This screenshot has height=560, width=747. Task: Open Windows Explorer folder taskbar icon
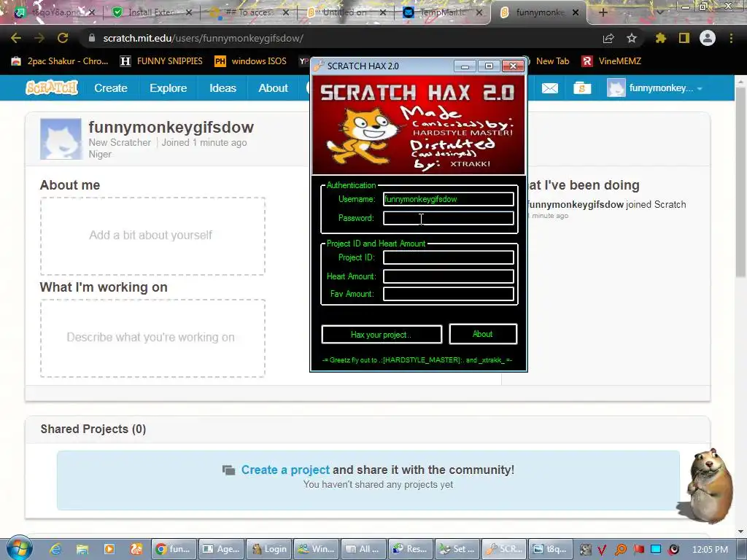(82, 549)
